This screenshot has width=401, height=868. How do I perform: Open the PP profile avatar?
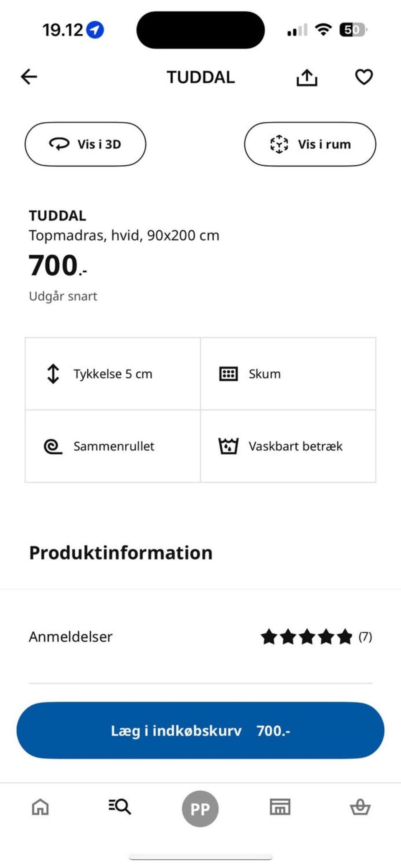coord(200,809)
